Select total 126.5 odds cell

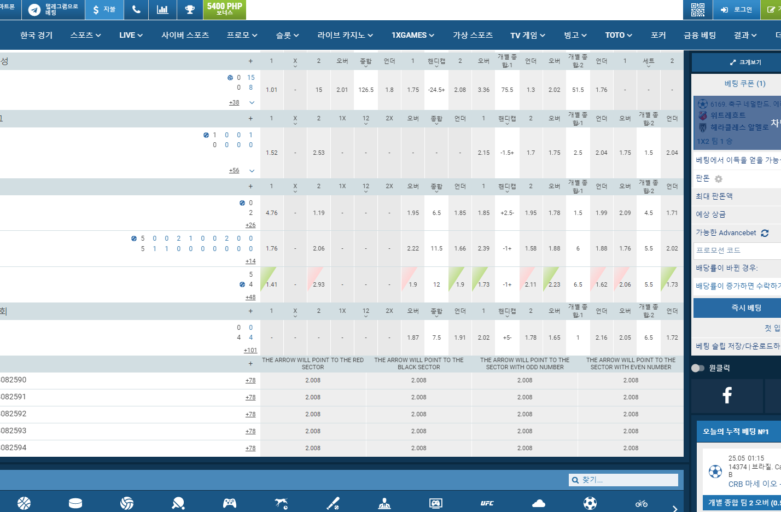click(x=366, y=90)
